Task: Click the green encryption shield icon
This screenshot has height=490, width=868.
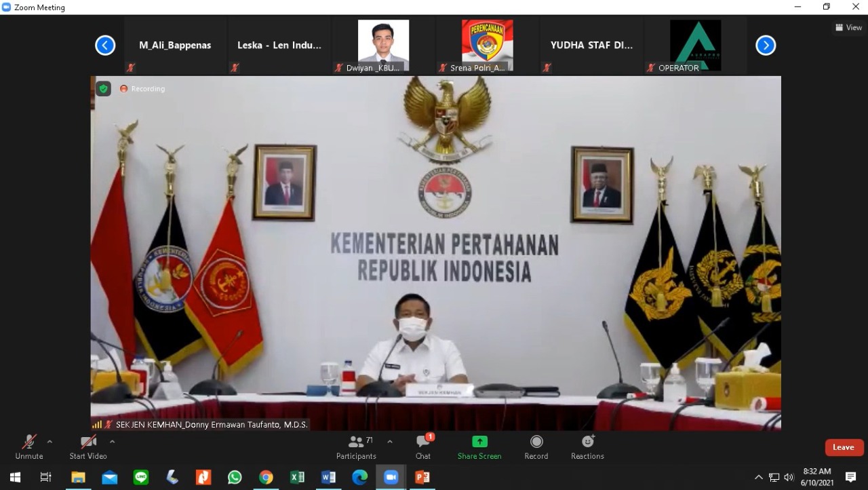Action: tap(103, 88)
